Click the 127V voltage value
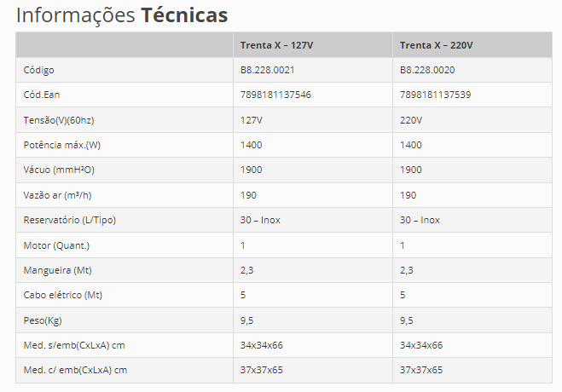This screenshot has height=392, width=562. tap(252, 120)
